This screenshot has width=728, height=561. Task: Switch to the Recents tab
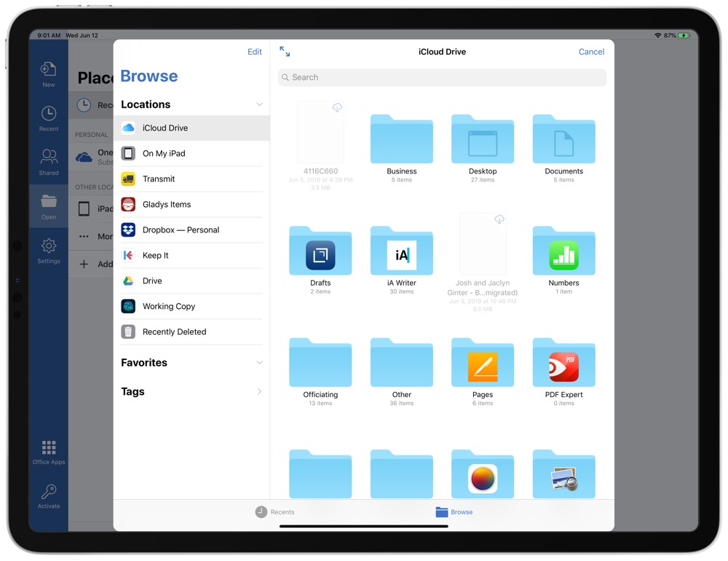pyautogui.click(x=275, y=511)
